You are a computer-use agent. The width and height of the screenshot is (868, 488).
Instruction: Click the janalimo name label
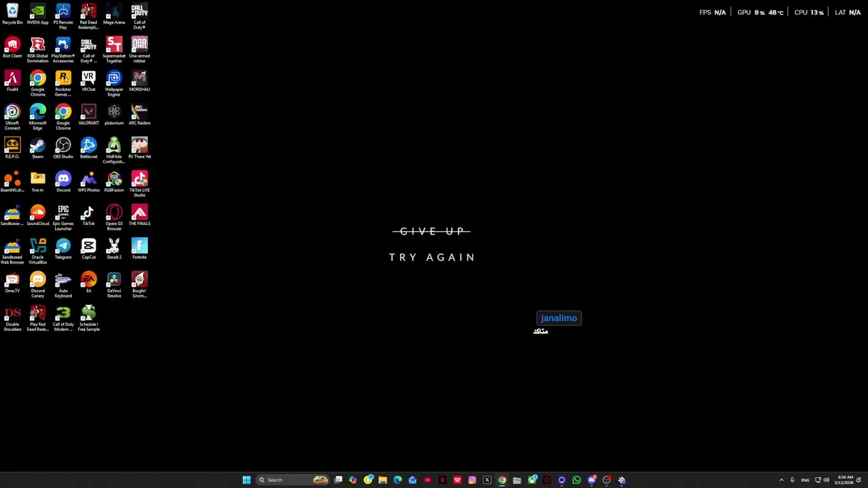[559, 318]
